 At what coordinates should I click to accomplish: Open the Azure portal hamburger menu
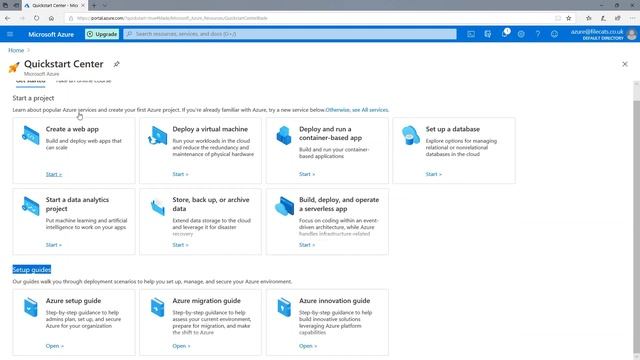[10, 34]
